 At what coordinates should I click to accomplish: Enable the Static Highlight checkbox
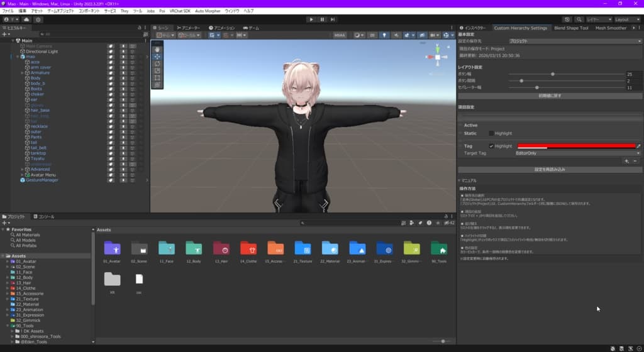(x=491, y=133)
